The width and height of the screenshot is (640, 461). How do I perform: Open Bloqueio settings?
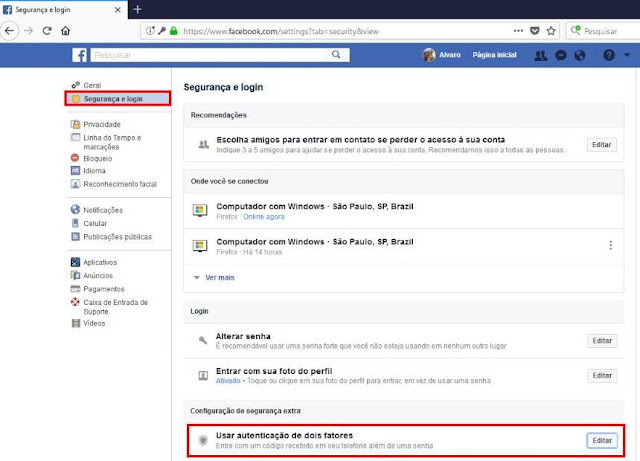(98, 158)
